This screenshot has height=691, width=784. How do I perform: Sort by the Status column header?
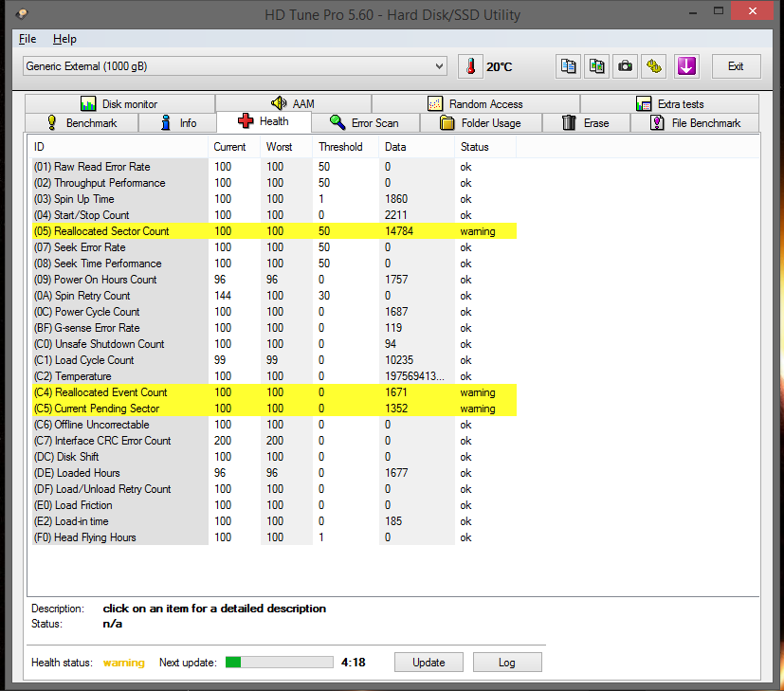click(485, 147)
